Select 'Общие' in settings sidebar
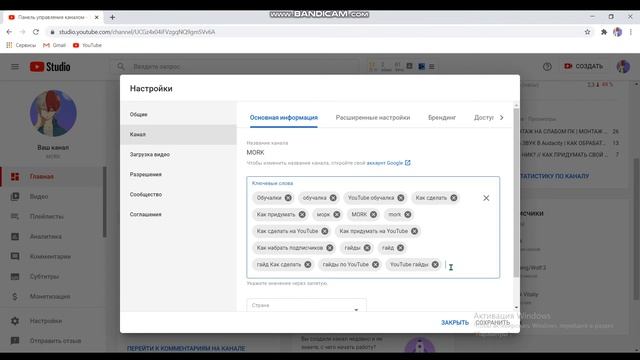 click(x=178, y=114)
